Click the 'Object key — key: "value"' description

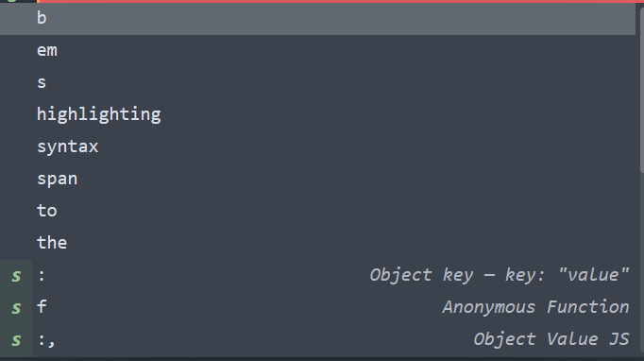pos(499,275)
